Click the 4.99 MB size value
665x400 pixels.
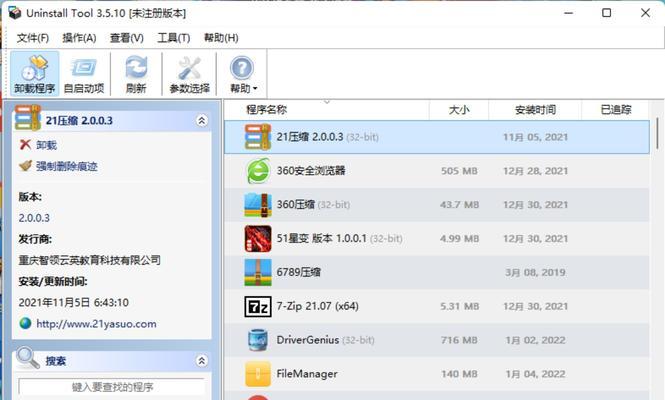pyautogui.click(x=459, y=238)
